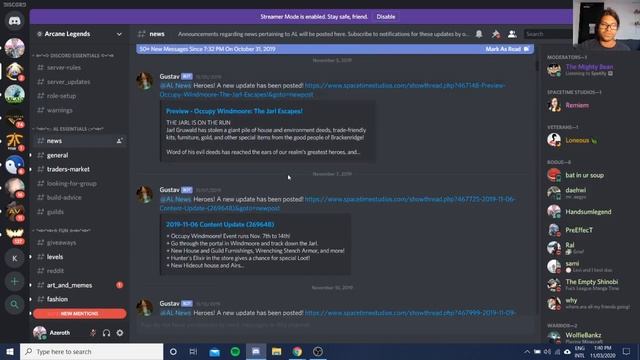Open notification bell in channel header
640x360 pixels.
tap(479, 34)
